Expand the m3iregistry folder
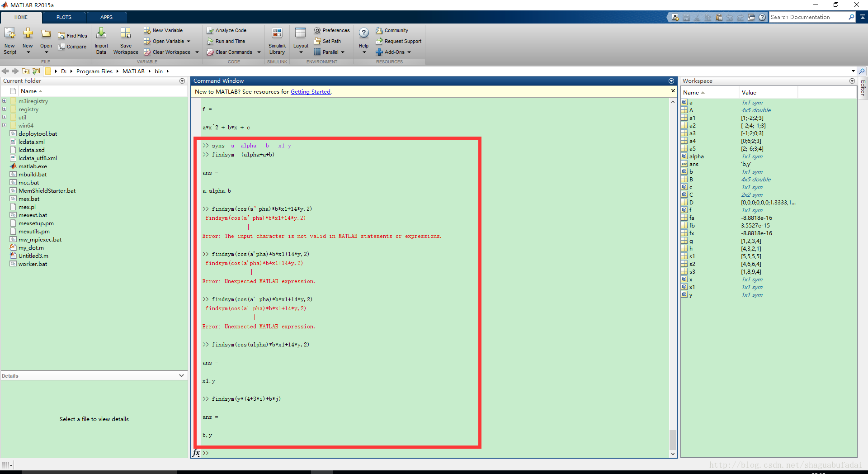868x474 pixels. point(4,101)
